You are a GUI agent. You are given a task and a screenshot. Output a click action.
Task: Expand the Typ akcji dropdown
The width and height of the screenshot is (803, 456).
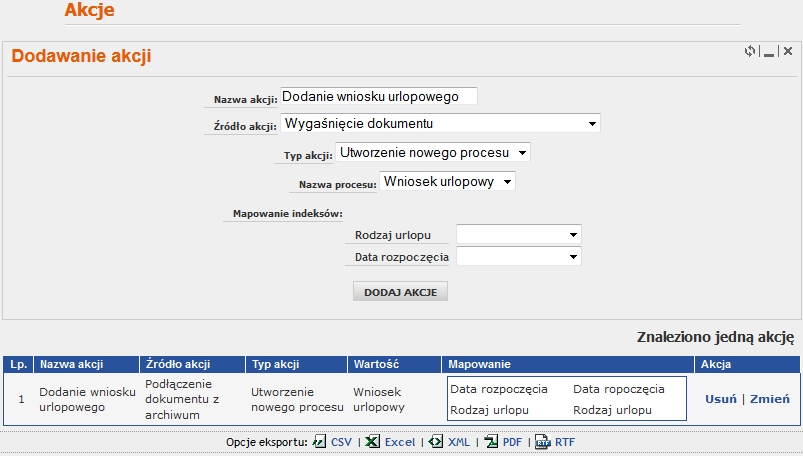tap(433, 153)
